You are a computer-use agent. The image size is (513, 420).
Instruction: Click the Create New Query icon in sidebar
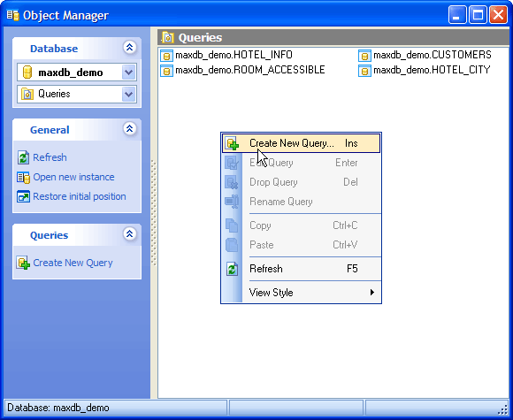click(x=24, y=263)
